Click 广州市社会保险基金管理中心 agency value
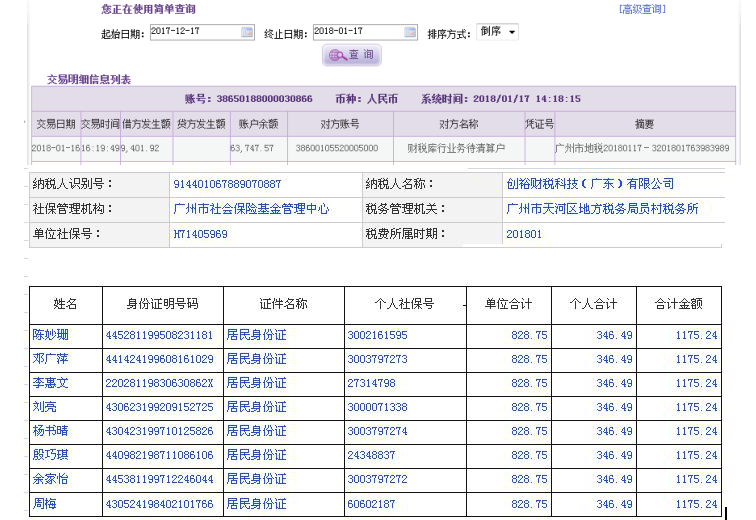This screenshot has height=520, width=756. click(x=251, y=209)
